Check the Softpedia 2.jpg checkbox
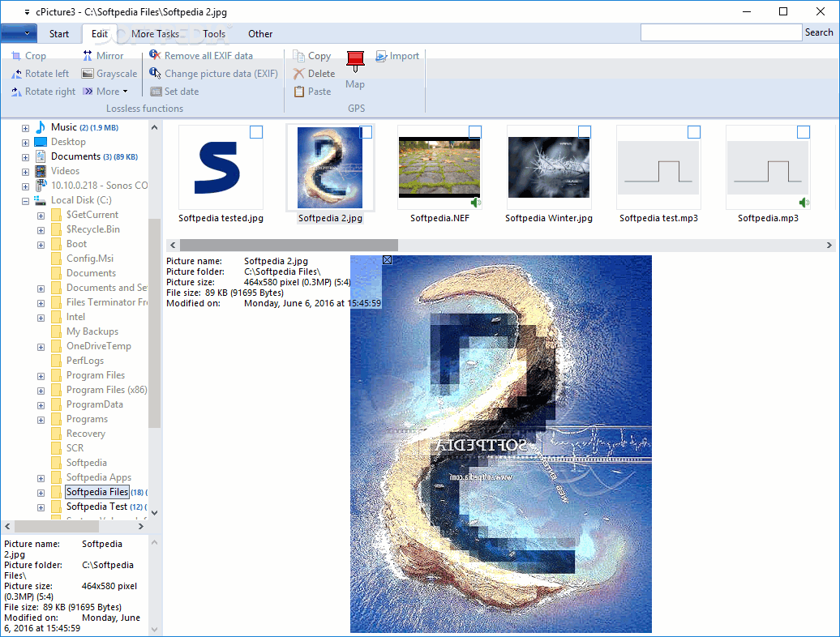The image size is (840, 637). [366, 132]
